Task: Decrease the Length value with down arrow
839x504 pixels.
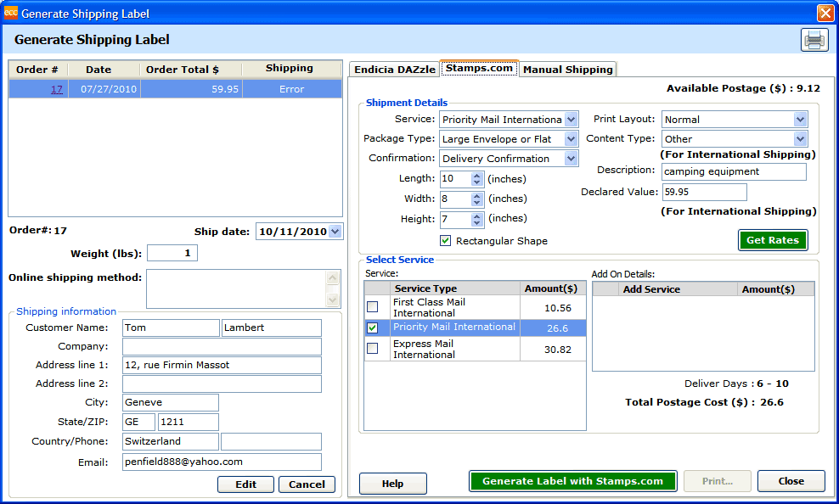Action: pos(476,182)
